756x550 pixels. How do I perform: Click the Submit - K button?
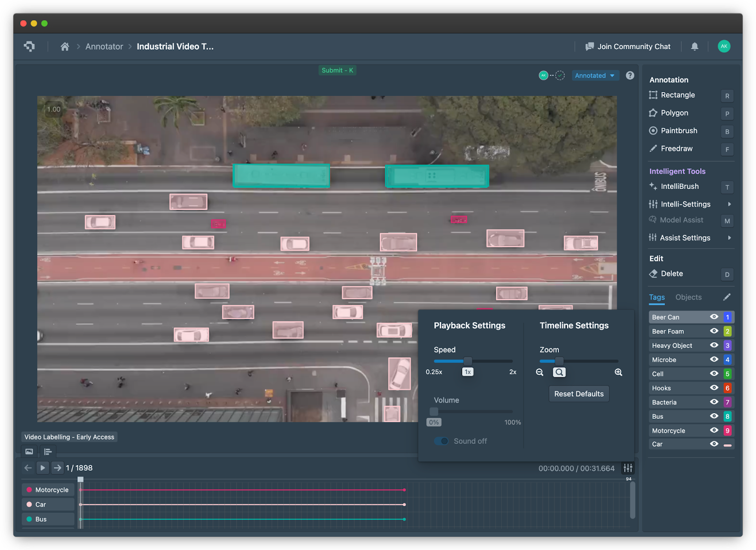click(x=337, y=70)
